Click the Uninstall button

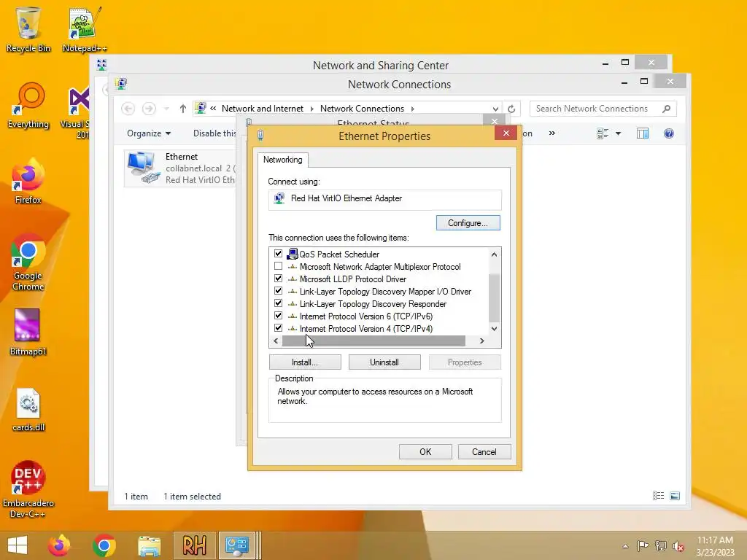(x=384, y=362)
